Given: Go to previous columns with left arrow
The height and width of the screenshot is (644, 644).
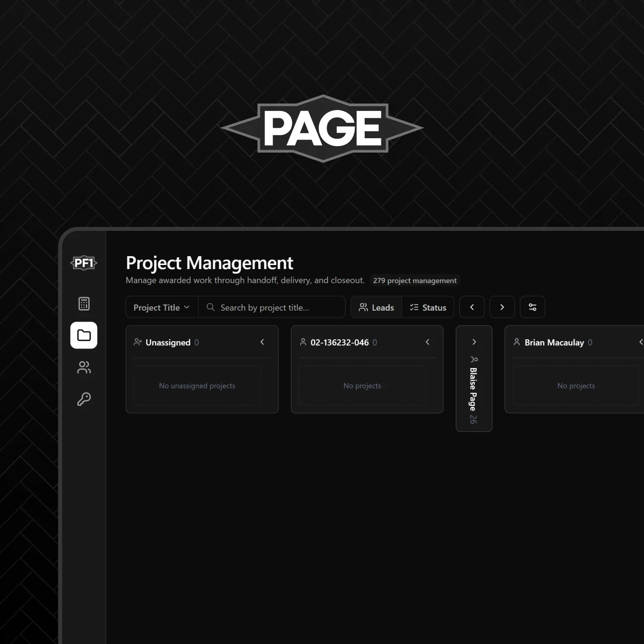Looking at the screenshot, I should (472, 307).
